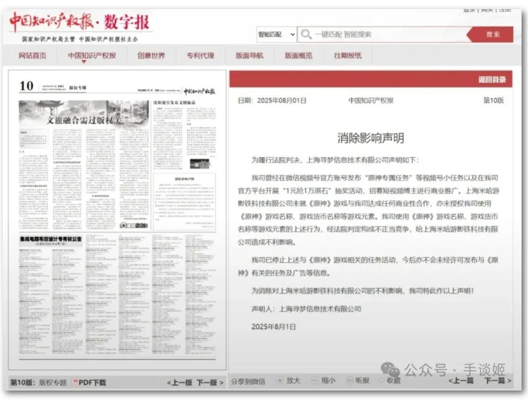This screenshot has height=401, width=532.
Task: Click the subtitle 国家知识产权局主管 under logo
Action: (x=49, y=39)
